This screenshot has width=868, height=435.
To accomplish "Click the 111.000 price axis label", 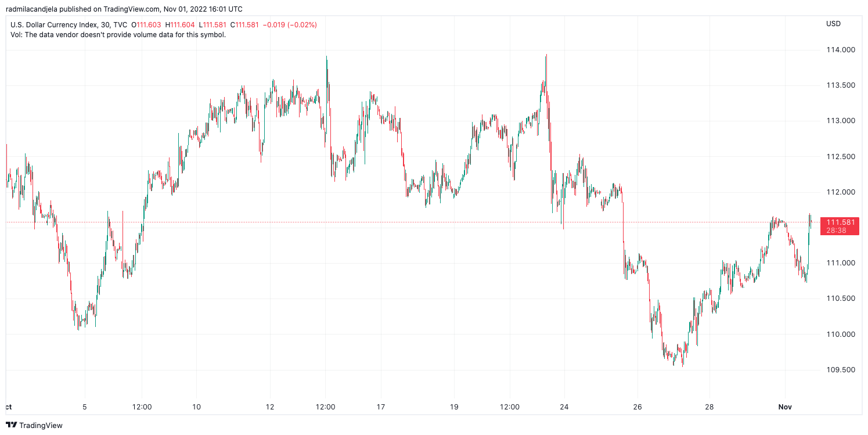I will (x=841, y=263).
